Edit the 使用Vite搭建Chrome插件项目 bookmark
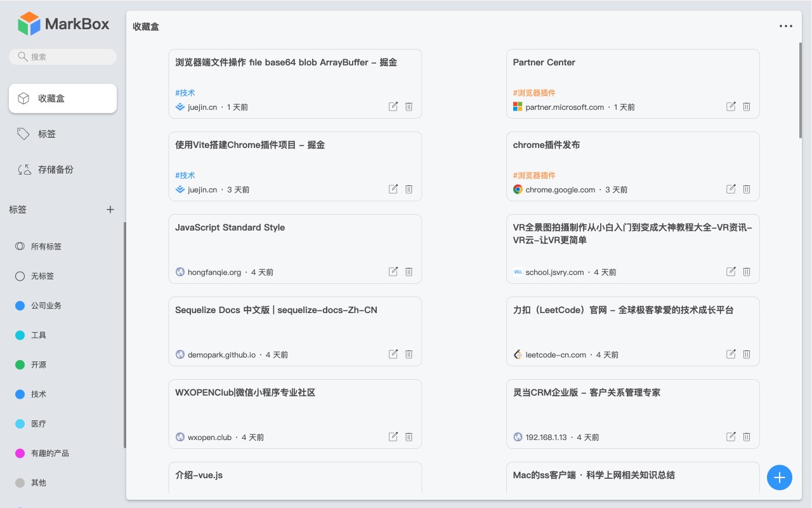The image size is (812, 508). point(393,189)
